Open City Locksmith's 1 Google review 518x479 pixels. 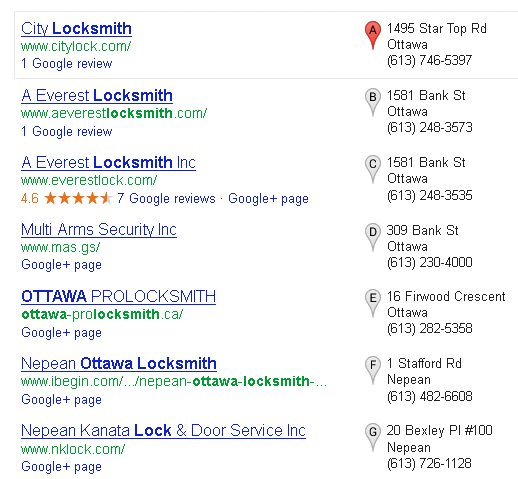point(67,63)
